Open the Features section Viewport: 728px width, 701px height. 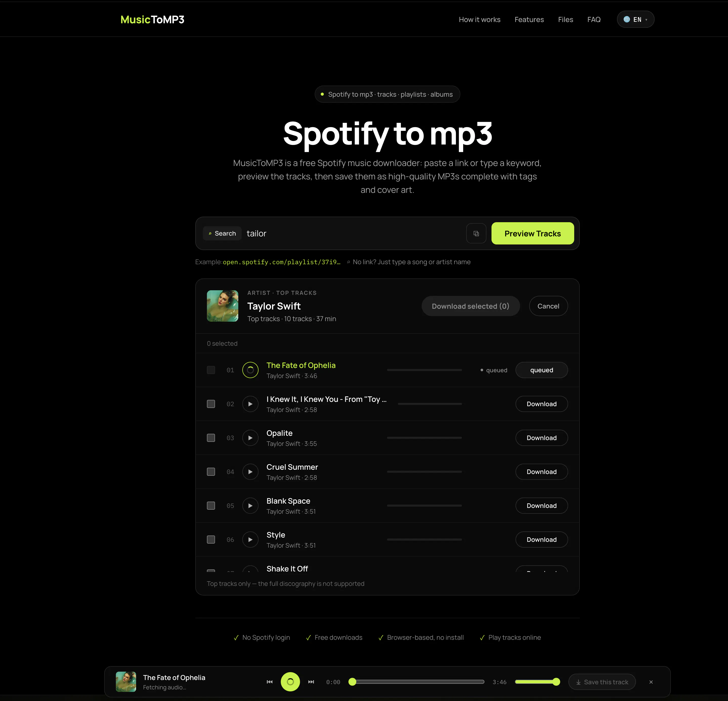(x=529, y=19)
